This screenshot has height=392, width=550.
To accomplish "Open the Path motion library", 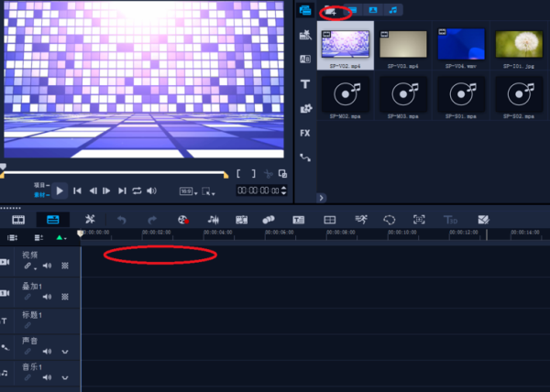I will pos(305,158).
